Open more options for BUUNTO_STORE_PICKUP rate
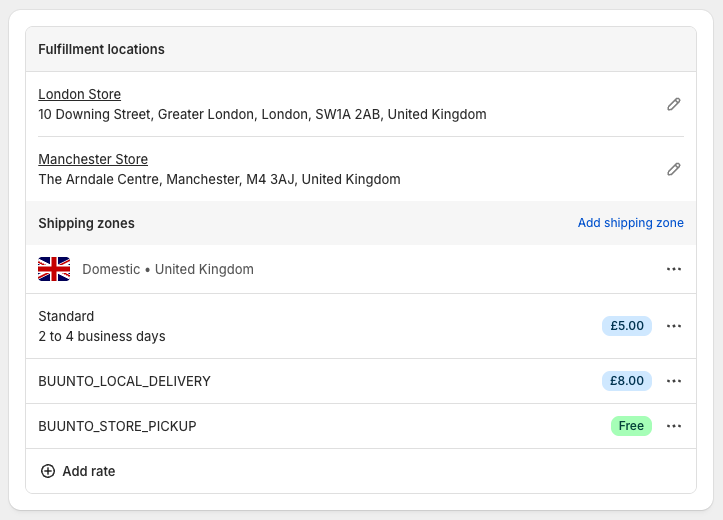 674,426
